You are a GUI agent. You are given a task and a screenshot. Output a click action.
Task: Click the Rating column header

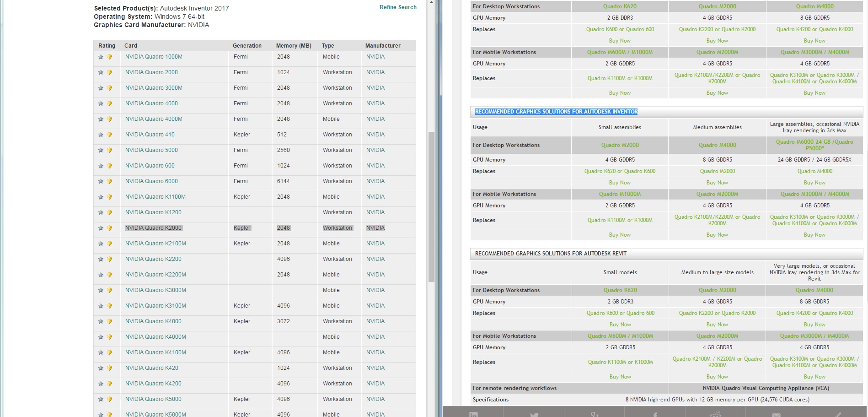click(x=107, y=46)
